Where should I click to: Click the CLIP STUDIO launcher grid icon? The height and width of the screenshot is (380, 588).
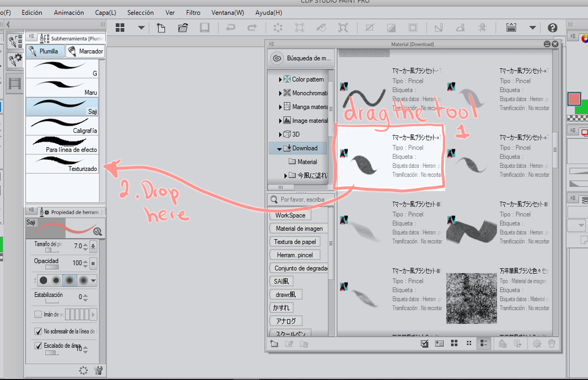[120, 28]
